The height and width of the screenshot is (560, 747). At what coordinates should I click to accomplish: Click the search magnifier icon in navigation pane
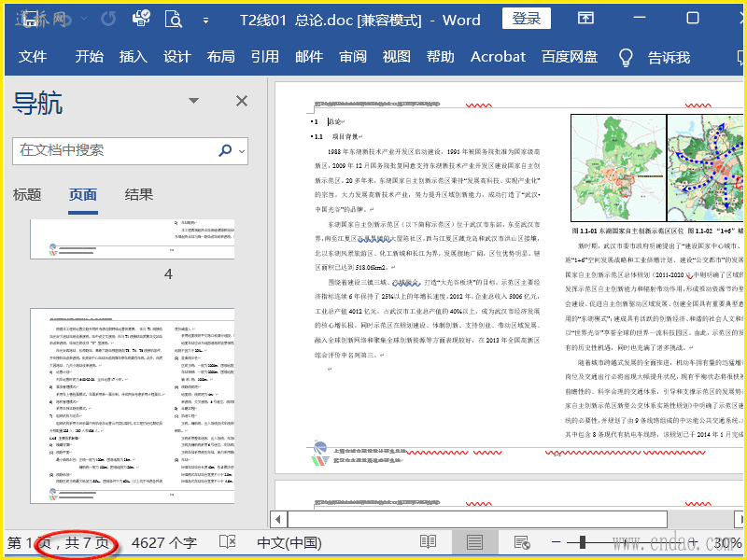225,150
